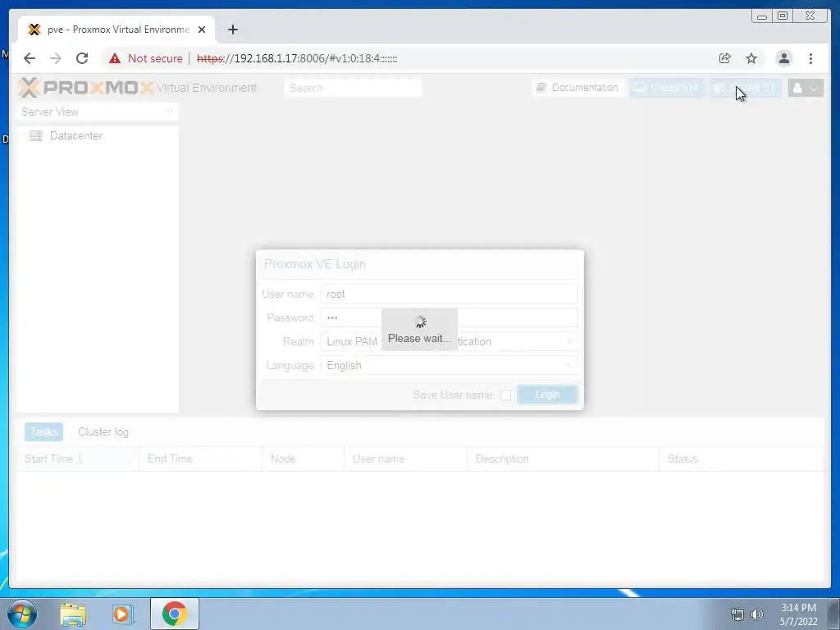The width and height of the screenshot is (840, 630).
Task: Click the User name field containing root
Action: point(449,294)
